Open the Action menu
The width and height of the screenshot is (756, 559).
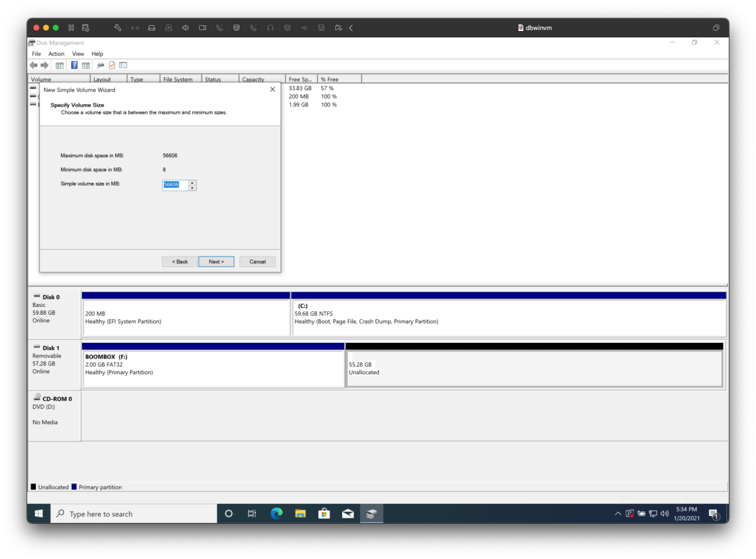coord(56,54)
